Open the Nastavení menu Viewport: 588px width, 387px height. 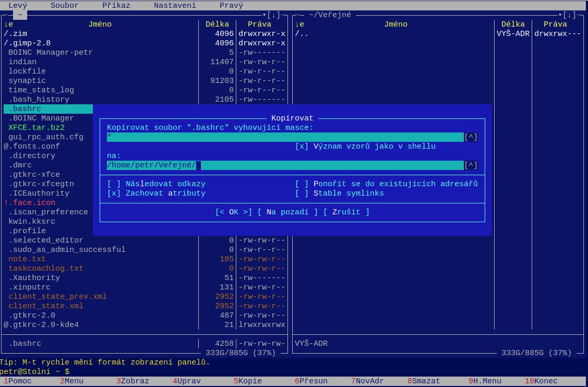pos(175,5)
